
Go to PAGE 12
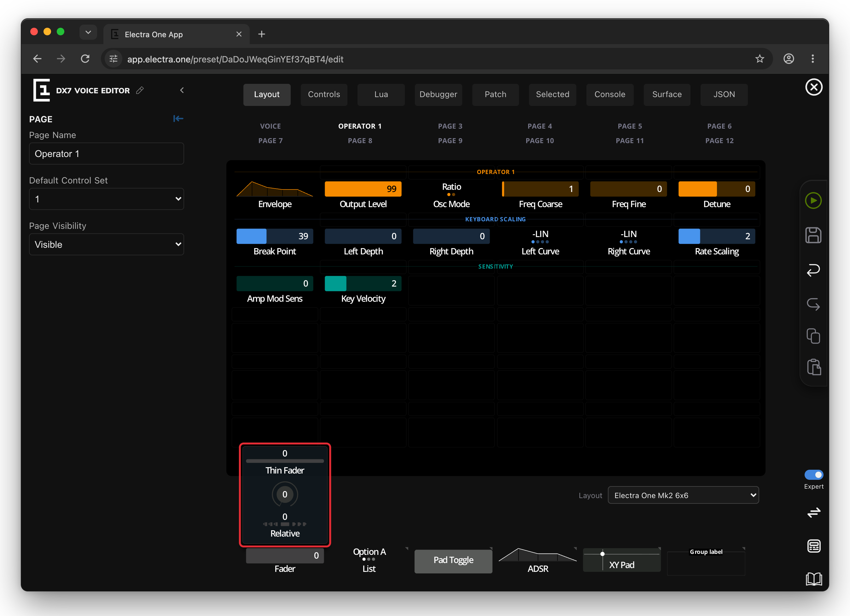click(x=719, y=141)
